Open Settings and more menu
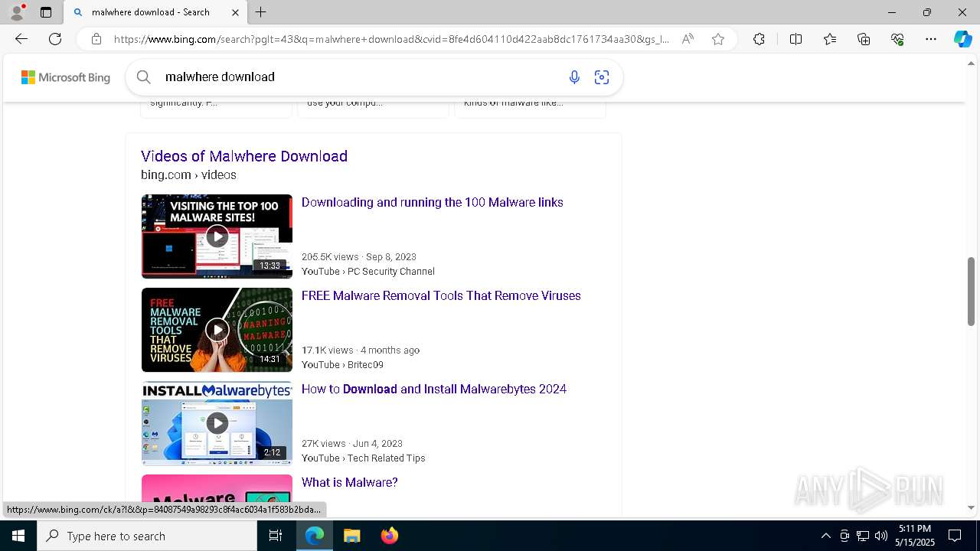 [x=931, y=39]
